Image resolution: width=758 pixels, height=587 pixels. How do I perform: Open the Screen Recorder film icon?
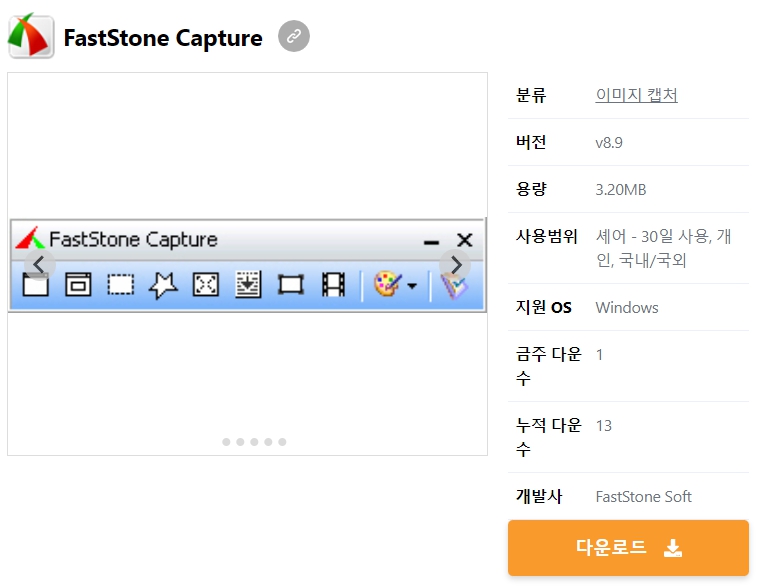tap(334, 284)
